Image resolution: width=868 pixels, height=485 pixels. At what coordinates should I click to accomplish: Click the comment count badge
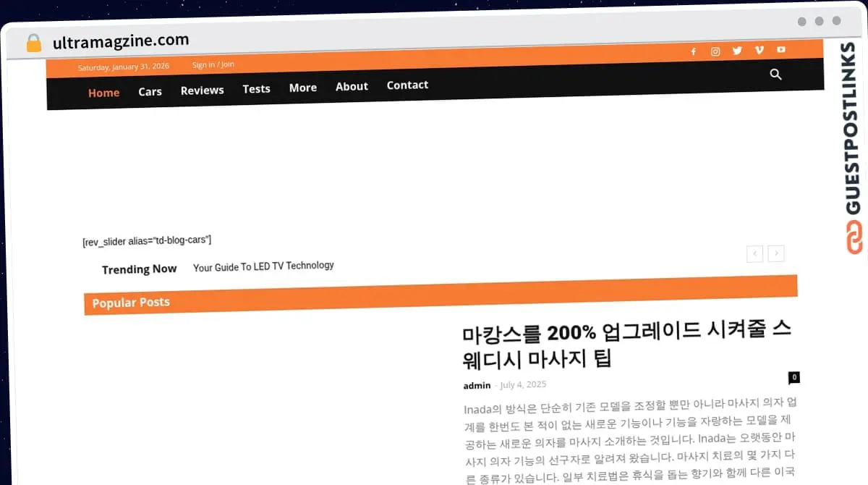(x=793, y=377)
